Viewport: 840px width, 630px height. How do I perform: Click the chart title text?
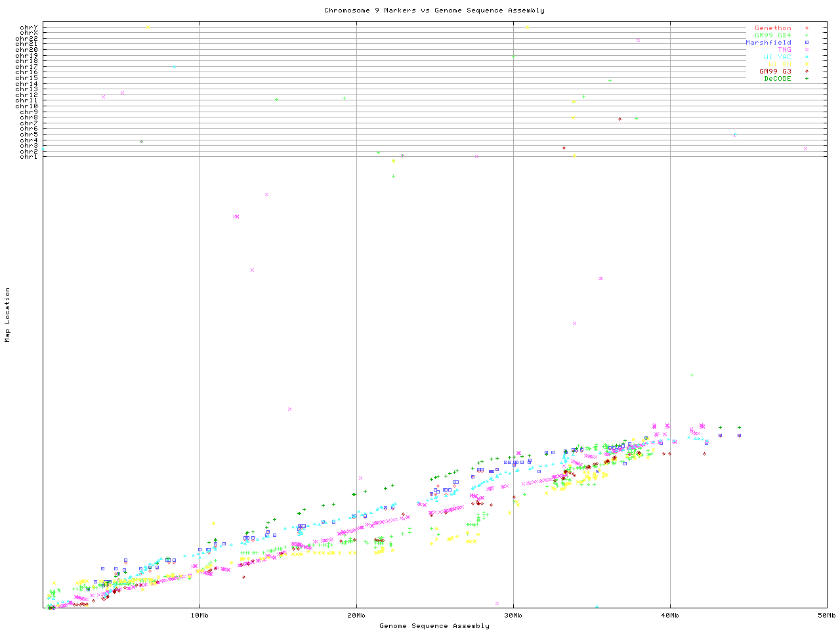coord(434,10)
